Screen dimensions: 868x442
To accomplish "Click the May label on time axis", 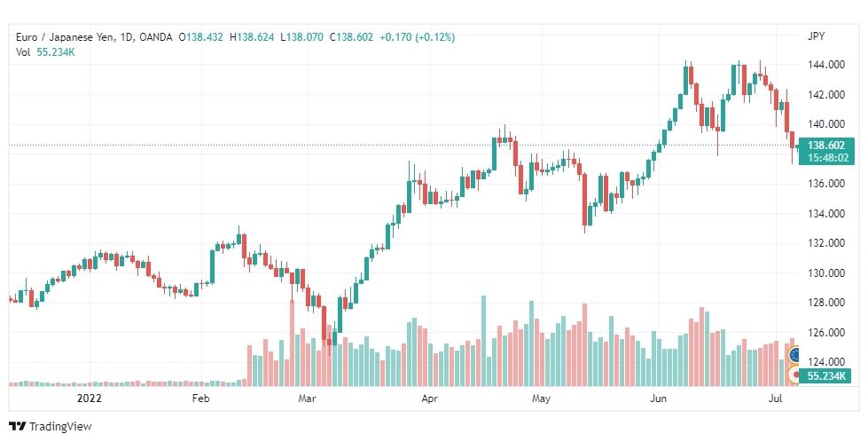I will [x=541, y=399].
